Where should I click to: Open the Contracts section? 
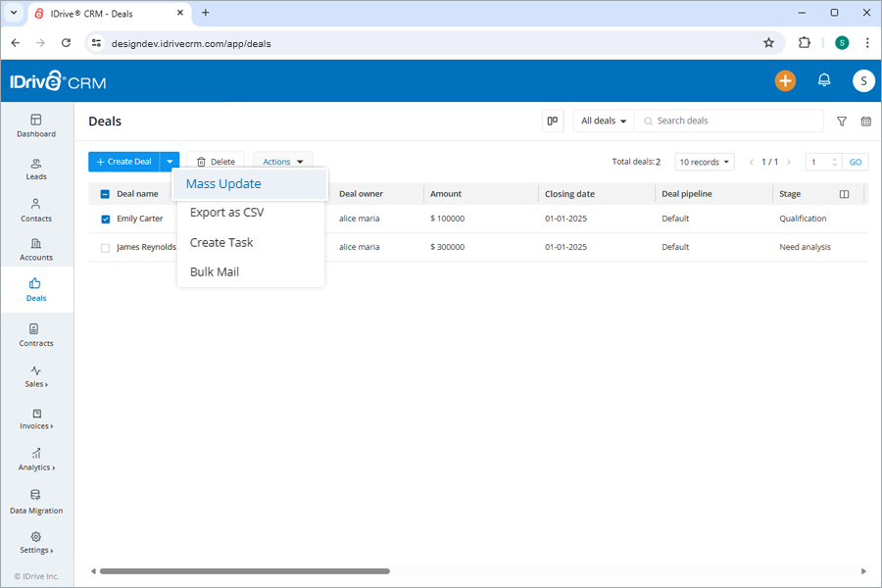coord(36,335)
